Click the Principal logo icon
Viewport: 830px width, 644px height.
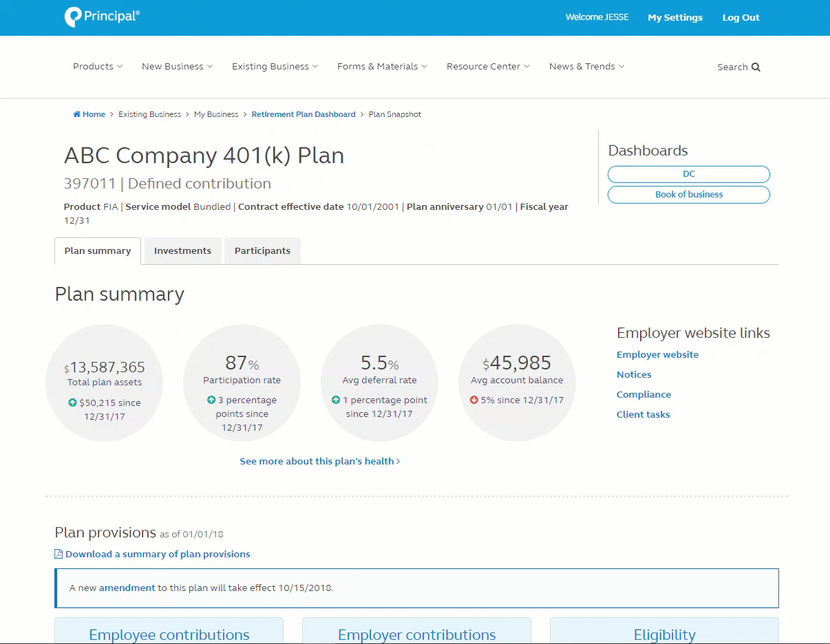tap(72, 17)
